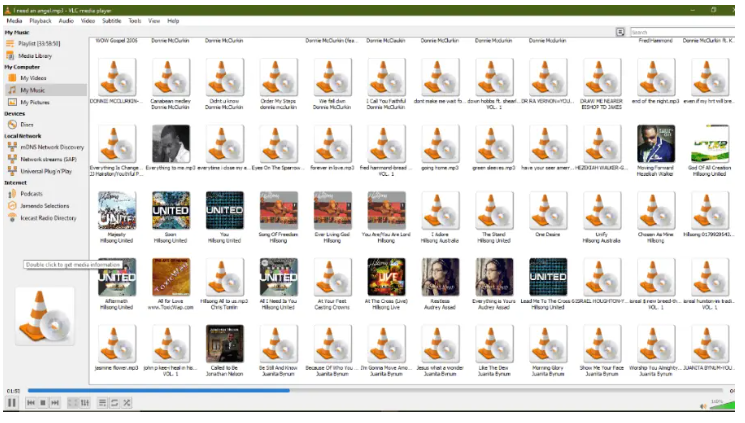Open Icecast Radio Directory
745x423 pixels.
[x=46, y=218]
